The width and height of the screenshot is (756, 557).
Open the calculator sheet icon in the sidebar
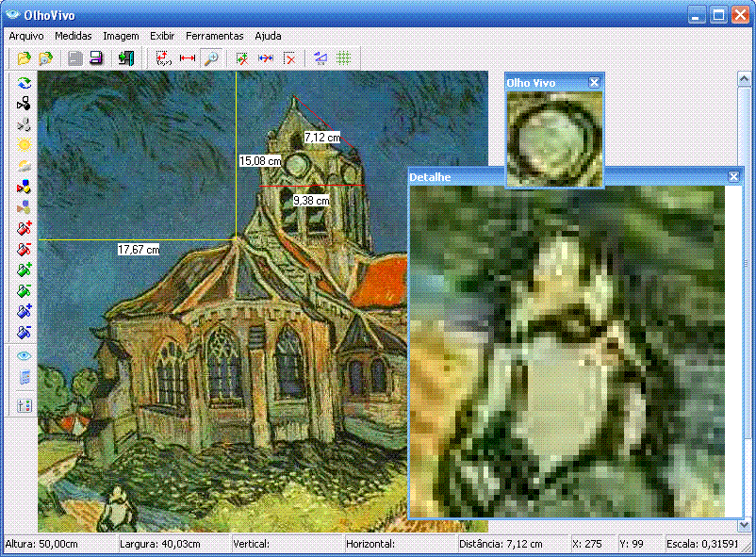pyautogui.click(x=25, y=377)
